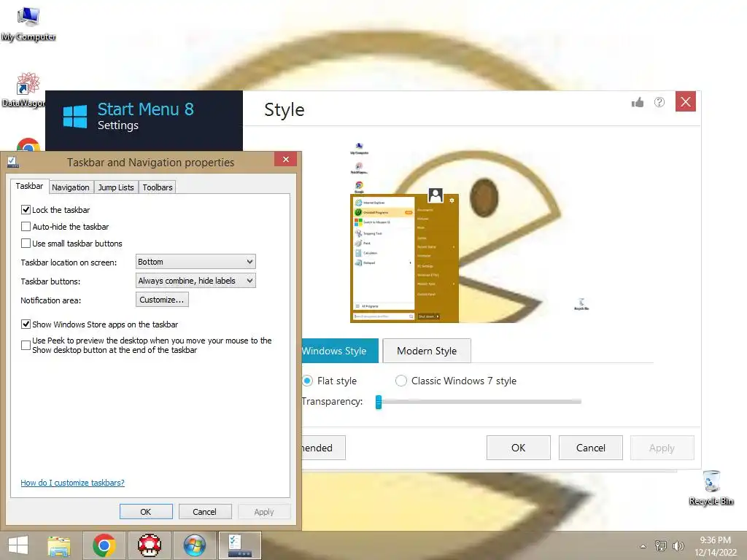The width and height of the screenshot is (747, 560).
Task: Click the thumbs-up icon in Start Menu 8
Action: tap(638, 102)
